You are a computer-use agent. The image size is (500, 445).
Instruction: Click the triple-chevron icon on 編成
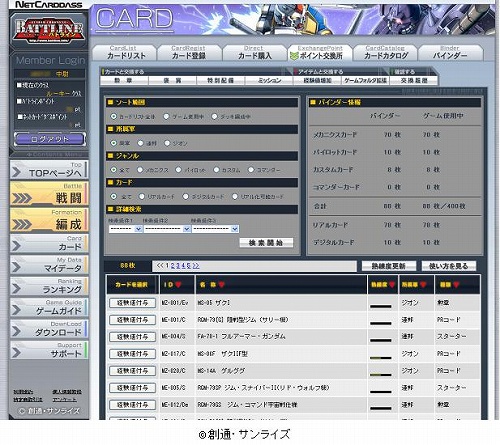coord(21,224)
